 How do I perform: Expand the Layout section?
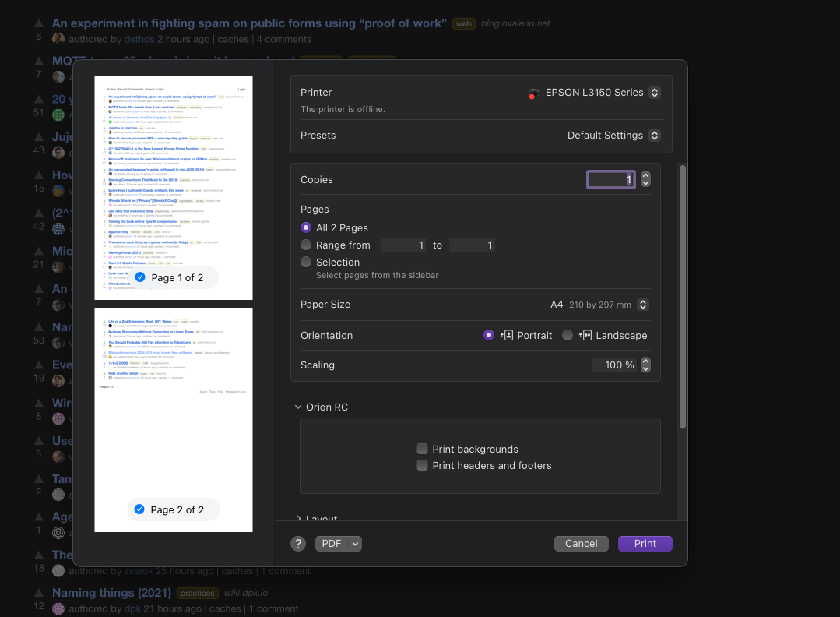click(x=298, y=519)
